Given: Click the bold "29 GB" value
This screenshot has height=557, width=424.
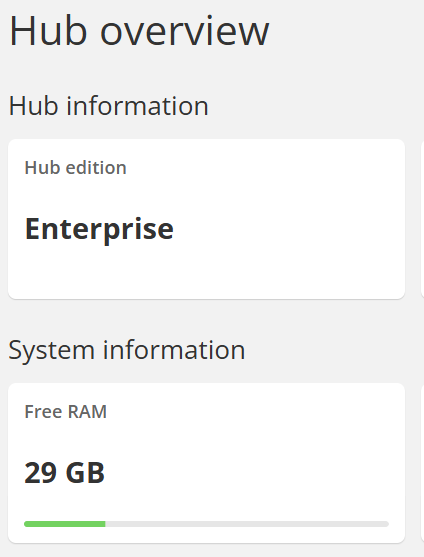Looking at the screenshot, I should point(65,473).
